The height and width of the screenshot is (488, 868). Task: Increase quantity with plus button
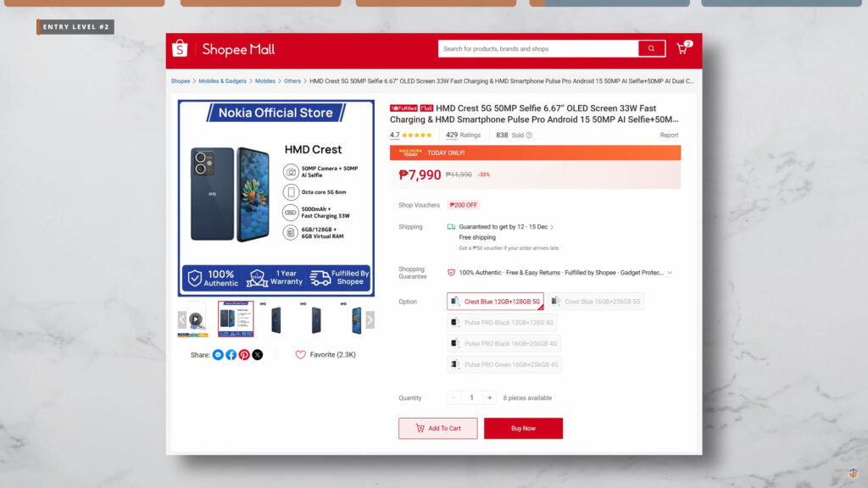pyautogui.click(x=489, y=398)
